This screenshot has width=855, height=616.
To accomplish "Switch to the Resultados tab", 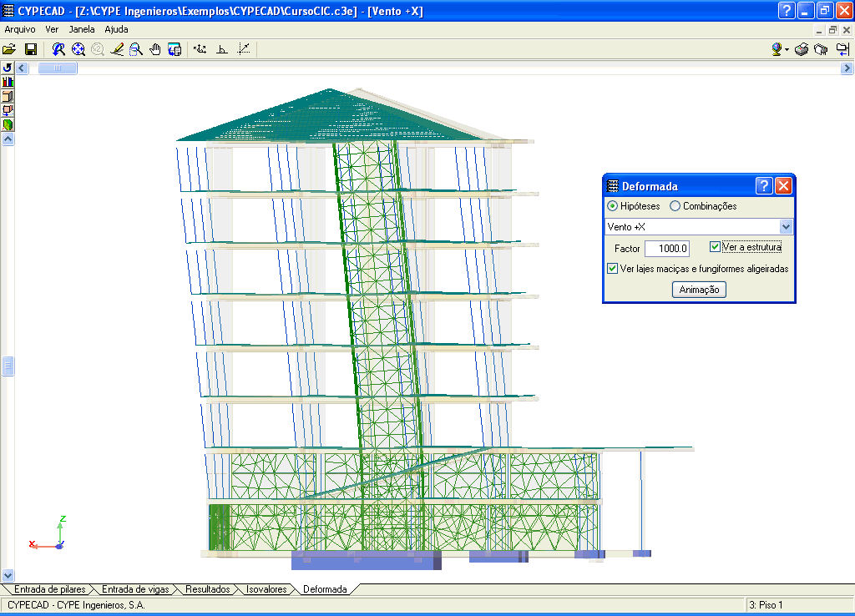I will coord(208,589).
